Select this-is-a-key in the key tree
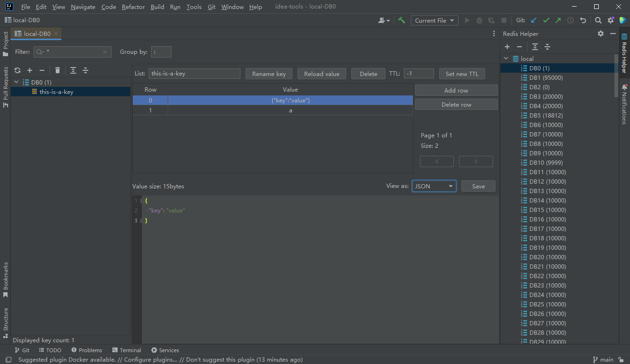630x364 pixels. pos(56,92)
